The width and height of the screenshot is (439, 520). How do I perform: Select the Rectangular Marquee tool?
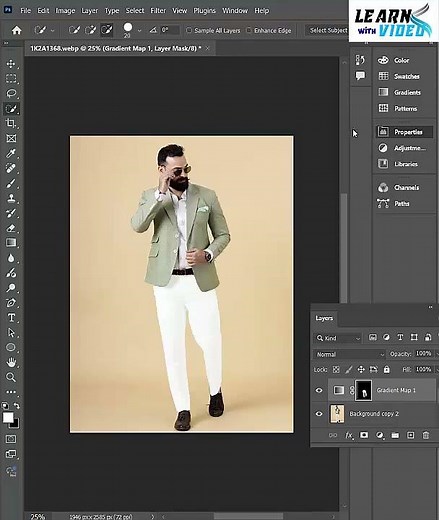click(x=11, y=79)
